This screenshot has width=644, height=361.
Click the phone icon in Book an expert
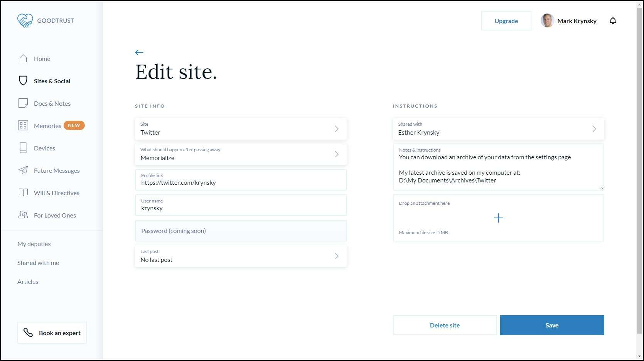coord(28,332)
